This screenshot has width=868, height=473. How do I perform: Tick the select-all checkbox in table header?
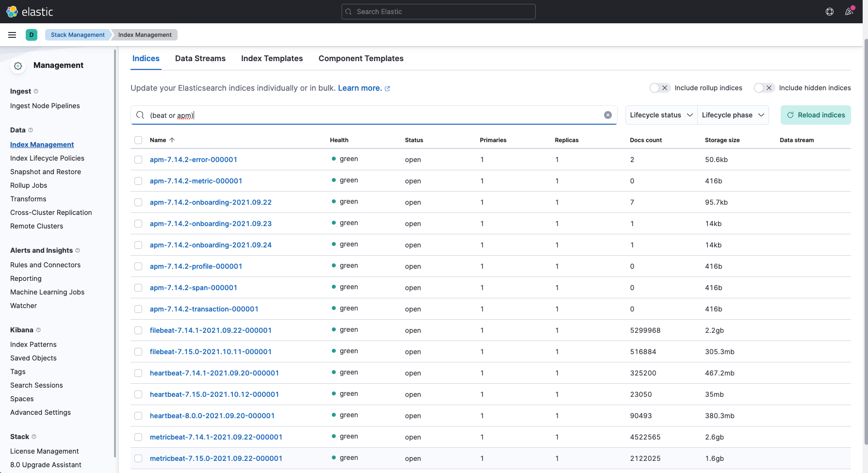point(138,140)
